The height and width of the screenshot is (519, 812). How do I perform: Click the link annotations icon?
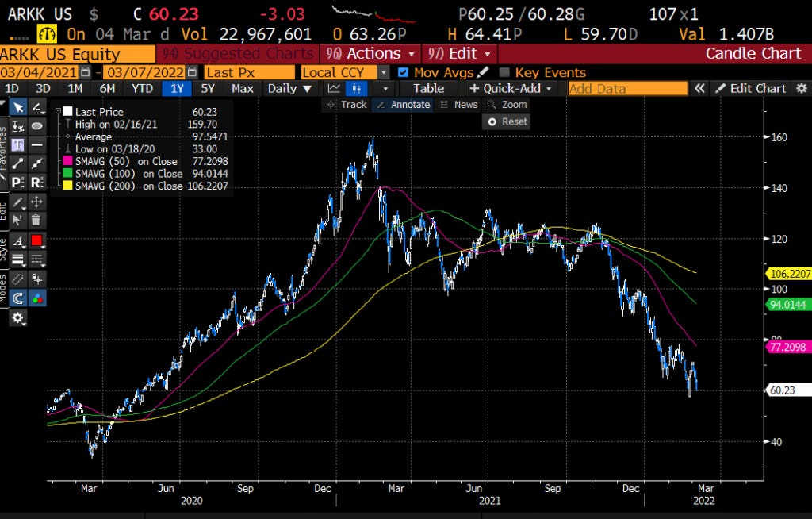pyautogui.click(x=18, y=279)
